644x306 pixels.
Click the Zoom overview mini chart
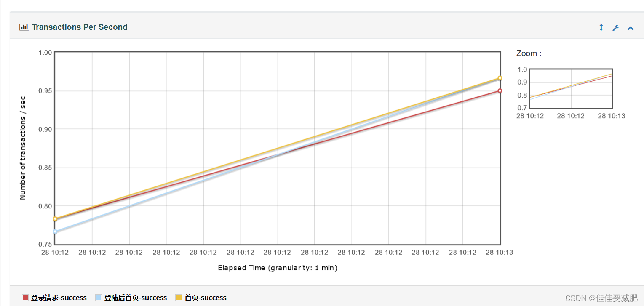click(x=571, y=88)
